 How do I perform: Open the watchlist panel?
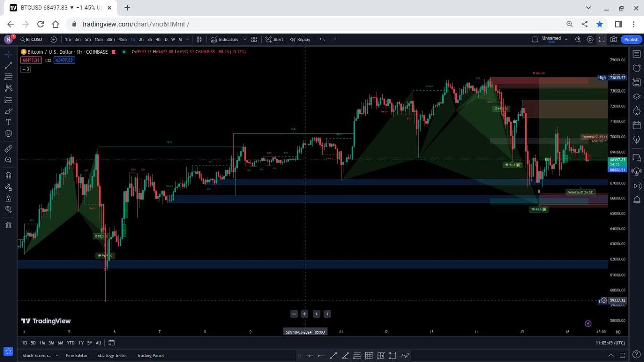[636, 54]
